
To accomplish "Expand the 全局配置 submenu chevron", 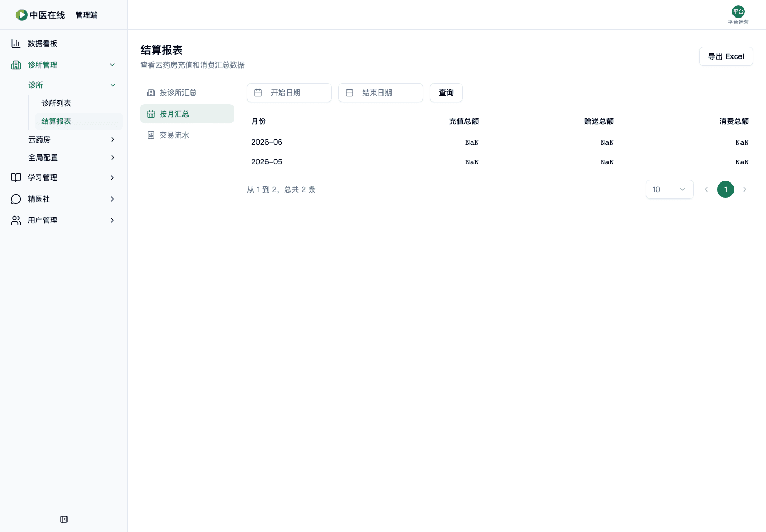I will (113, 157).
